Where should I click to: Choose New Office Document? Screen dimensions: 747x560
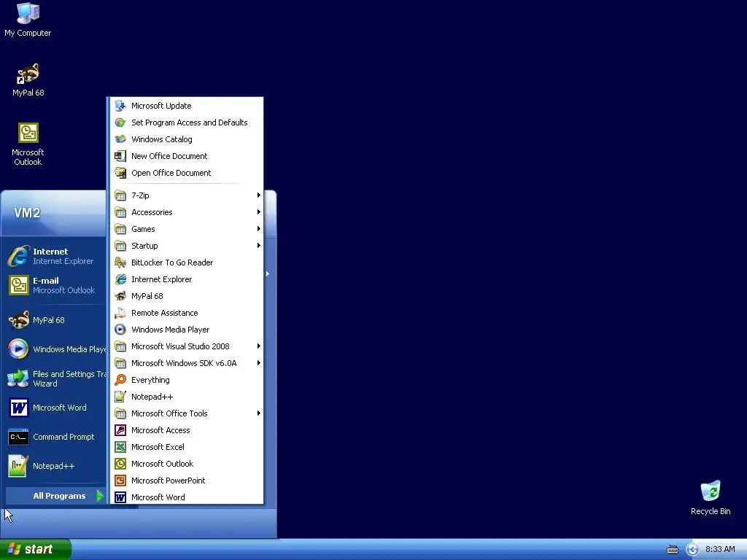click(187, 156)
